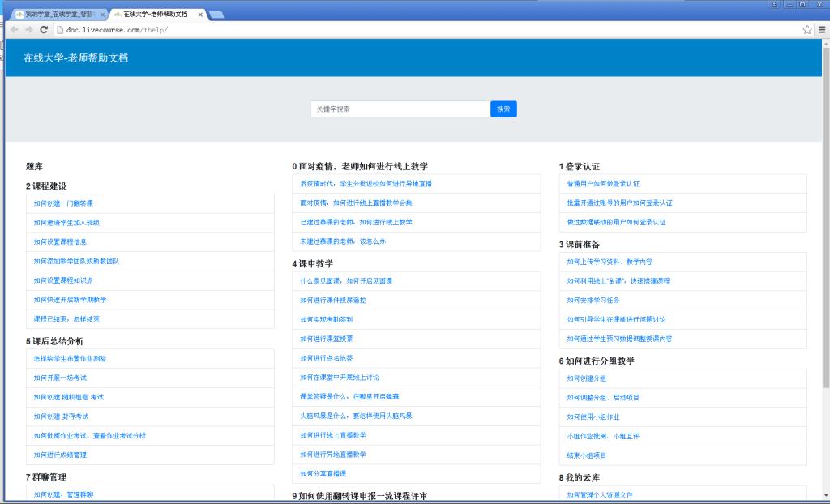Select the 在线大学-老师帮助文档 tab

pyautogui.click(x=156, y=15)
